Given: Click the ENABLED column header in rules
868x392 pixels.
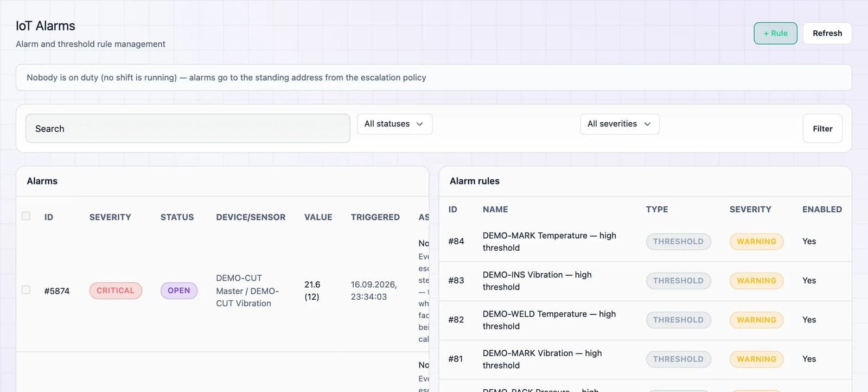Looking at the screenshot, I should click(822, 210).
